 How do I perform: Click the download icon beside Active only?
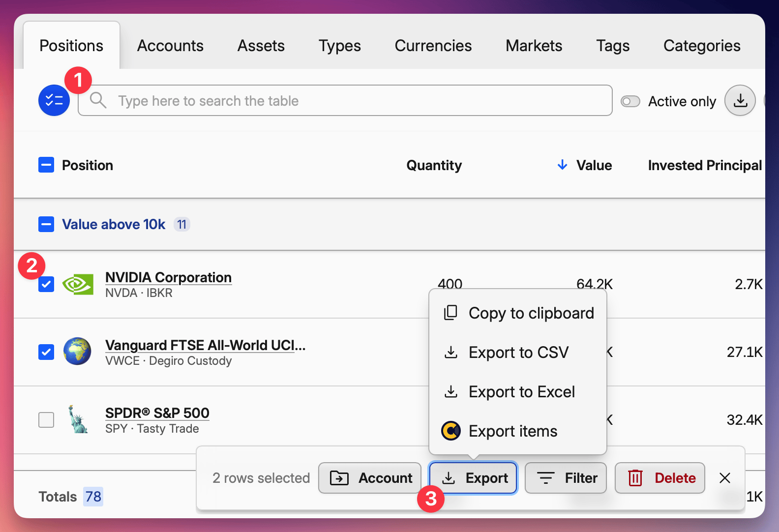click(740, 100)
